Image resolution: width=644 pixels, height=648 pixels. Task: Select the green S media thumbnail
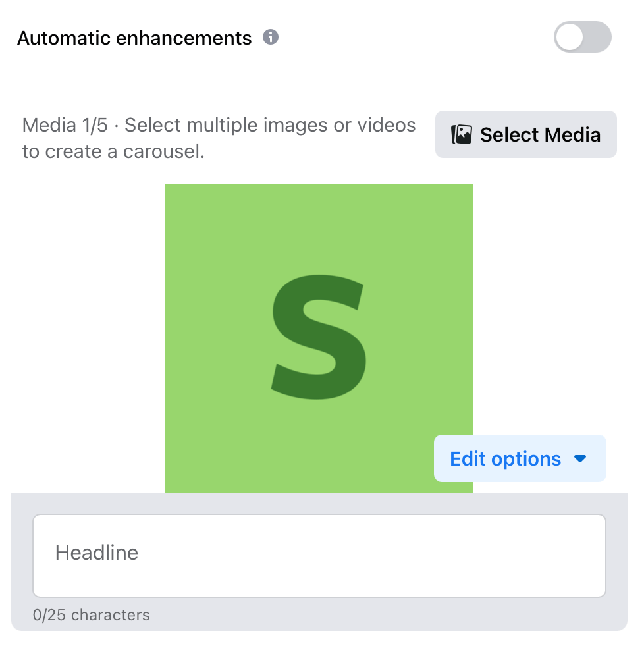(x=319, y=338)
